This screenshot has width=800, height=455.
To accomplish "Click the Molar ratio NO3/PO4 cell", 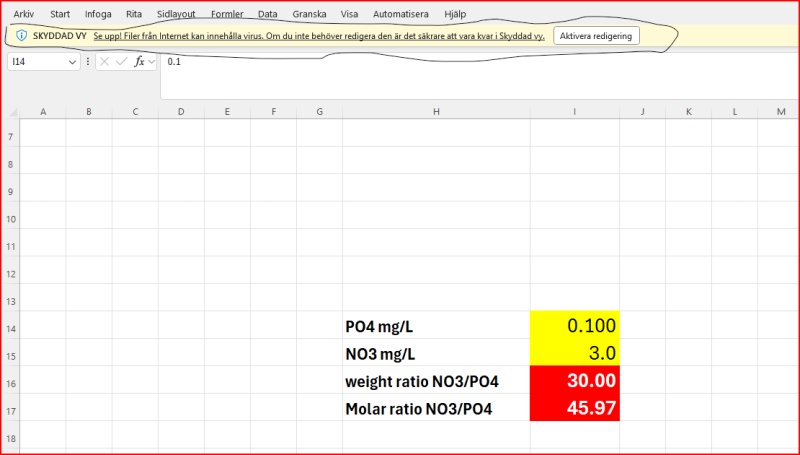I will point(436,408).
